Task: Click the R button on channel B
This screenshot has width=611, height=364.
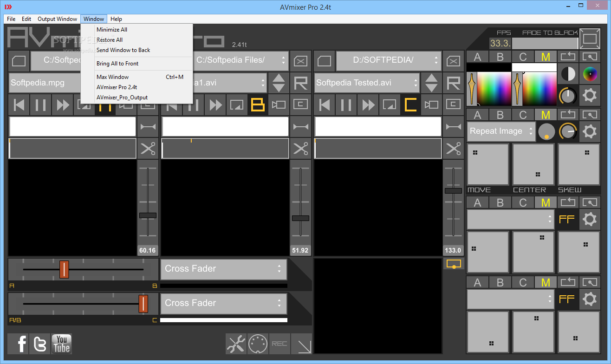Action: [301, 84]
